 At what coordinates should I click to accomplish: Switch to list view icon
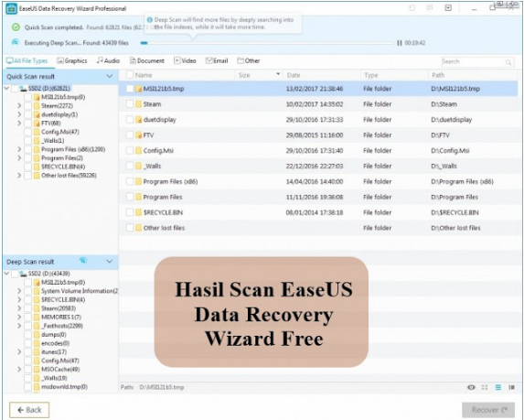tap(497, 387)
